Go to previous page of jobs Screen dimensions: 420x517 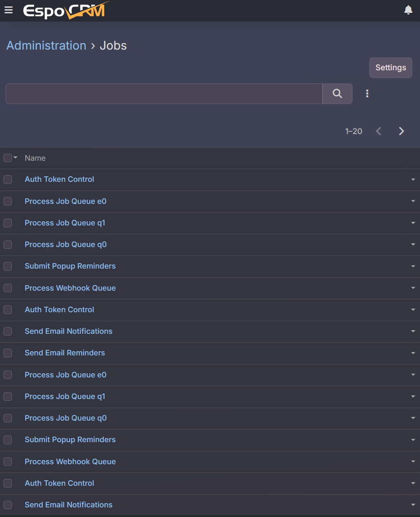click(x=379, y=131)
